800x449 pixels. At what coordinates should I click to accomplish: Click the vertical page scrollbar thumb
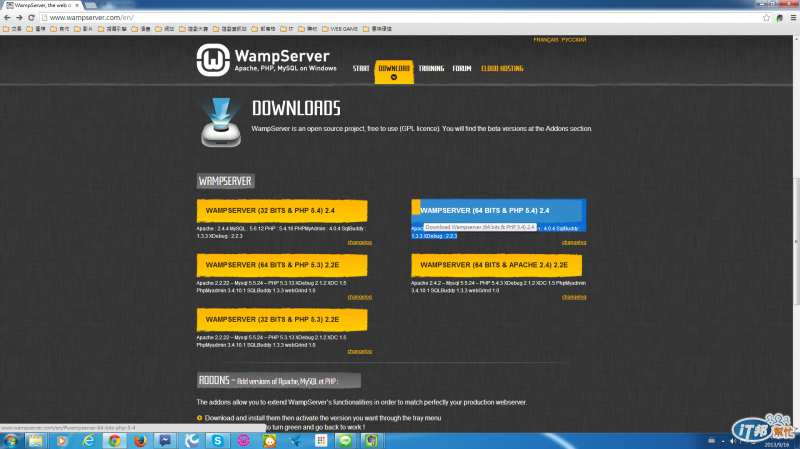796,240
